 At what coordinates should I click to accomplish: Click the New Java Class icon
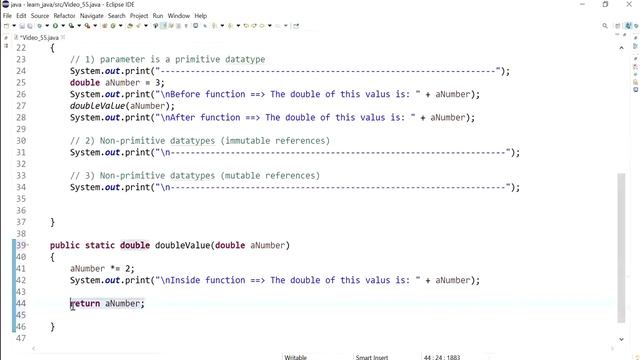(113, 26)
